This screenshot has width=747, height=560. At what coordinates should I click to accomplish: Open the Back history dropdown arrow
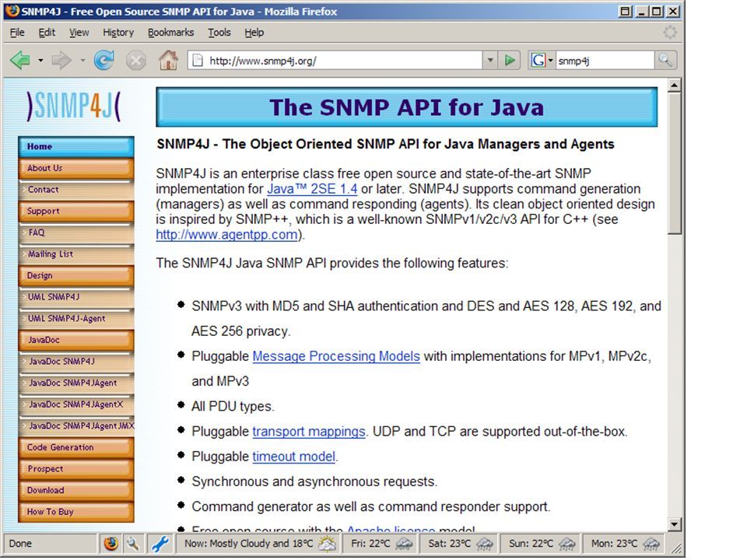[40, 61]
